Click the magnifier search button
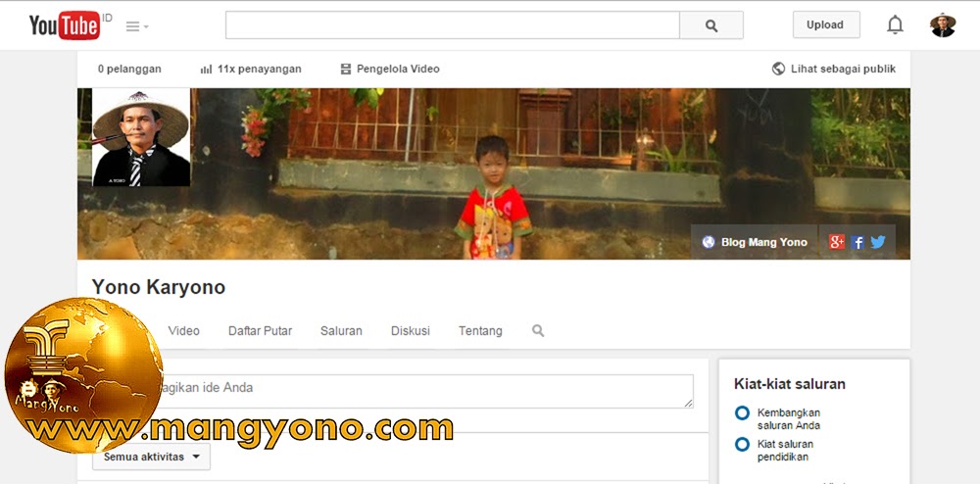The height and width of the screenshot is (484, 980). (711, 24)
